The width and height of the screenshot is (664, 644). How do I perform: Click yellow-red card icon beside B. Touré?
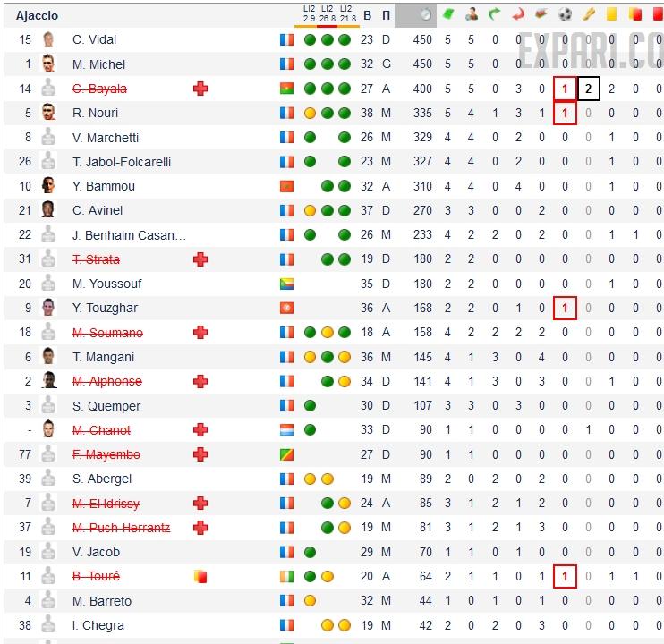click(200, 577)
